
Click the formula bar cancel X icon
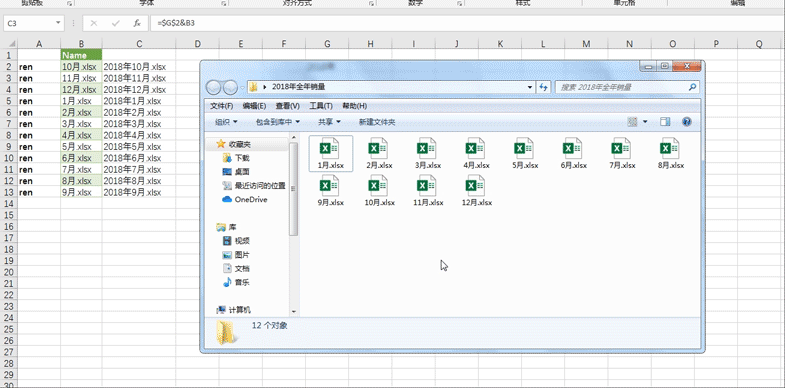click(94, 24)
